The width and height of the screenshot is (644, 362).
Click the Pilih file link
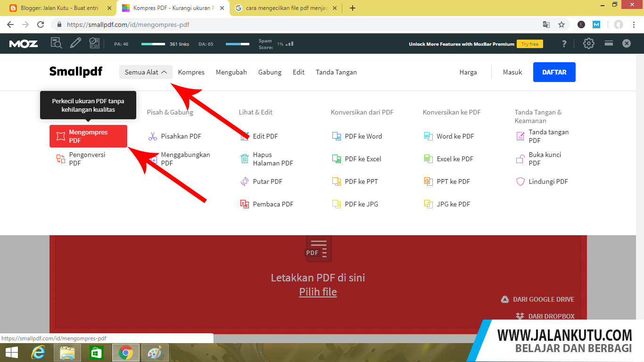pyautogui.click(x=318, y=292)
